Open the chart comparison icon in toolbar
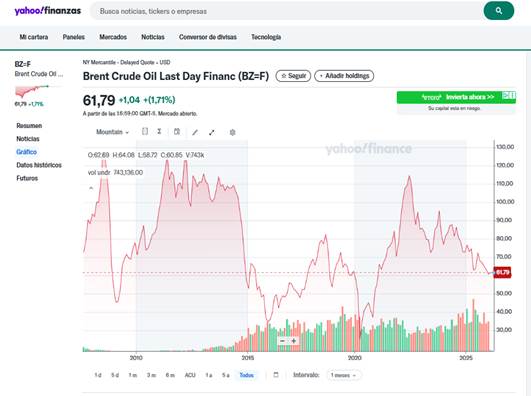Viewport: 531px width, 396px height. [145, 131]
